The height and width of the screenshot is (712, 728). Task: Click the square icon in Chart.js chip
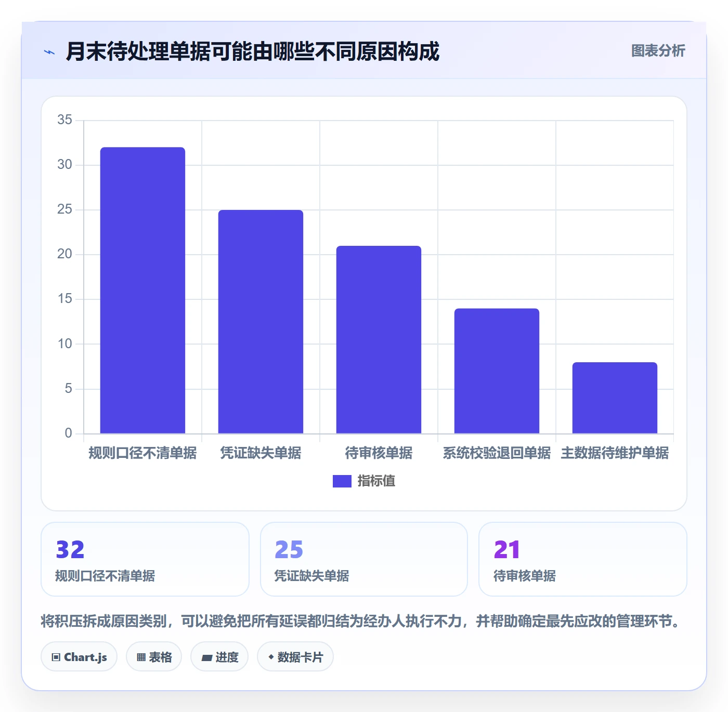(56, 657)
